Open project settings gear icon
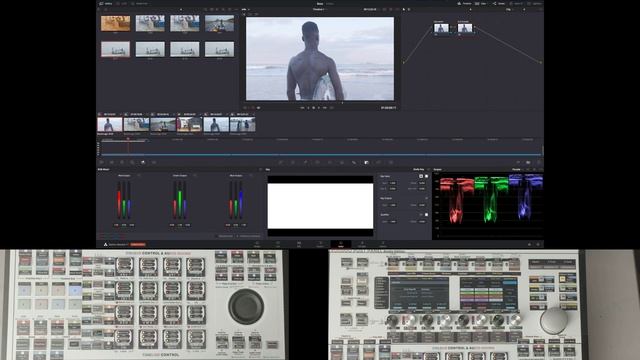 tap(538, 244)
